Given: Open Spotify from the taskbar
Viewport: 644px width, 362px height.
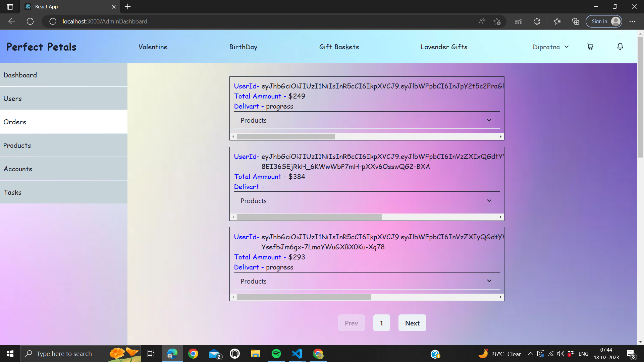Looking at the screenshot, I should point(276,354).
